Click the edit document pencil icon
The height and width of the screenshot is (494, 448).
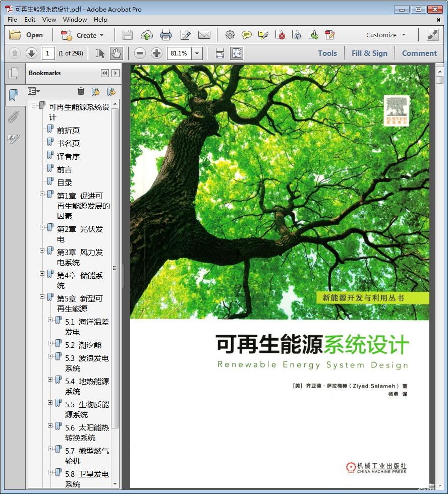coord(186,35)
